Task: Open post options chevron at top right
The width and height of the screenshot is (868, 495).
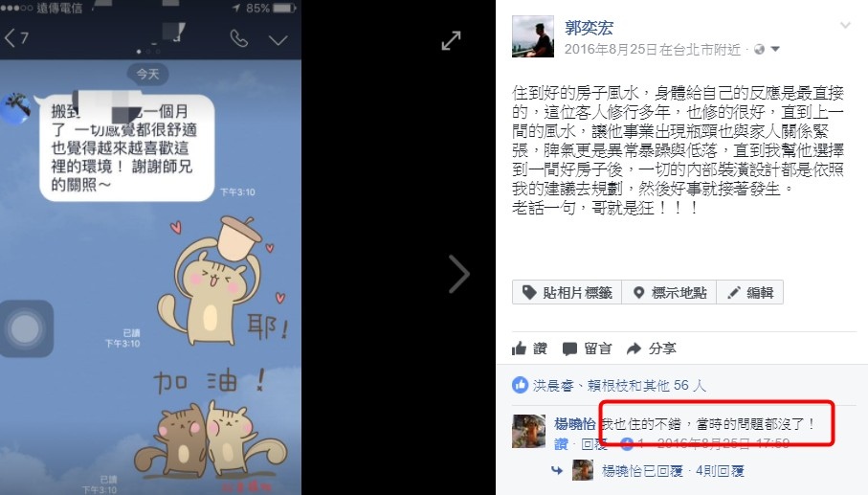Action: click(x=845, y=26)
